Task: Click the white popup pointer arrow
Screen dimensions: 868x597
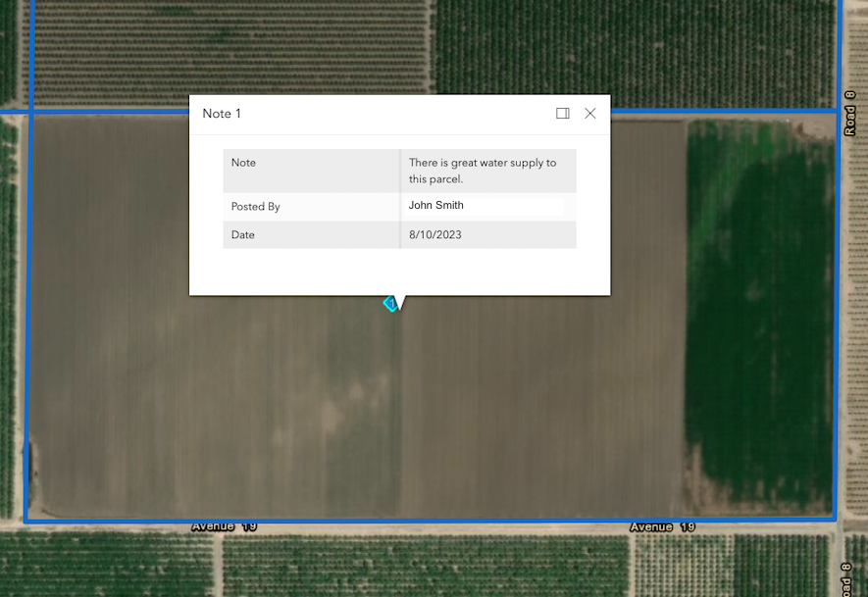Action: click(x=400, y=302)
